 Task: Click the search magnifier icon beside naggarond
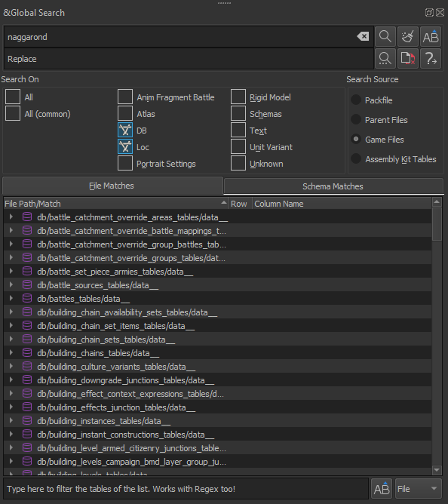point(385,37)
